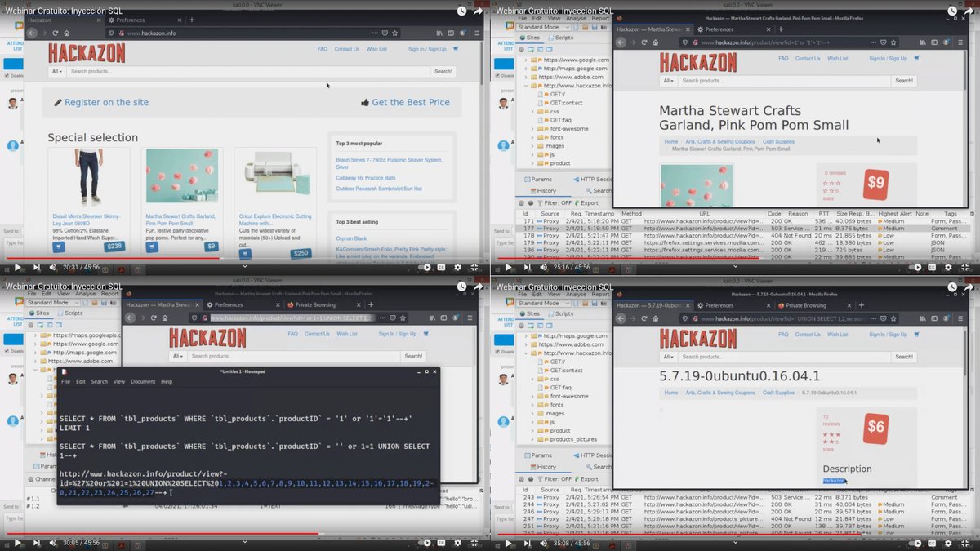Open shopping cart icon in 20:31 frame

[x=456, y=49]
